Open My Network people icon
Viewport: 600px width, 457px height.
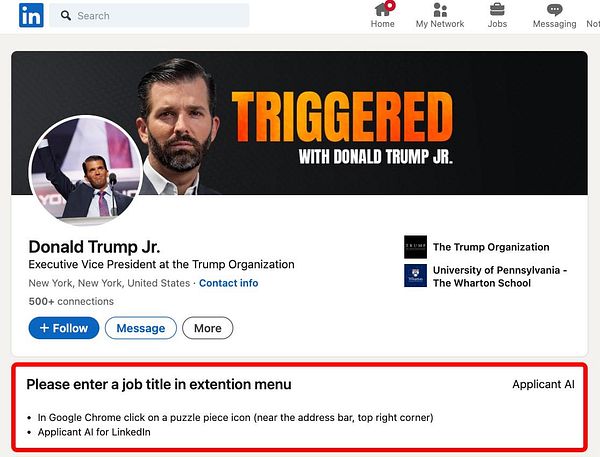pos(440,10)
